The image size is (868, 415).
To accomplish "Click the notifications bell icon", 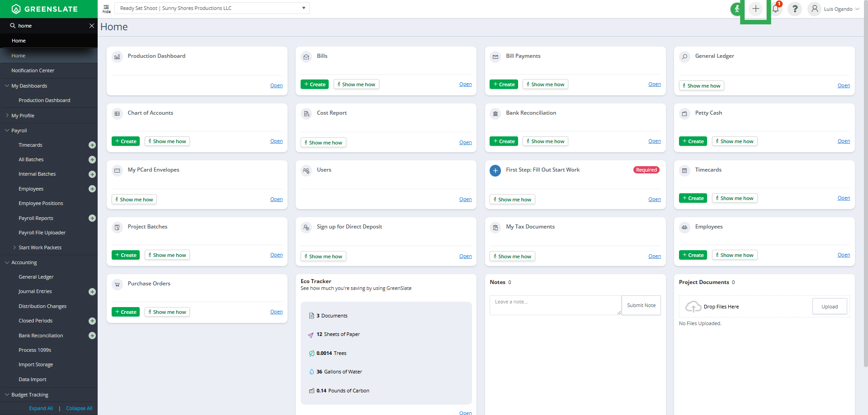I will pos(775,9).
